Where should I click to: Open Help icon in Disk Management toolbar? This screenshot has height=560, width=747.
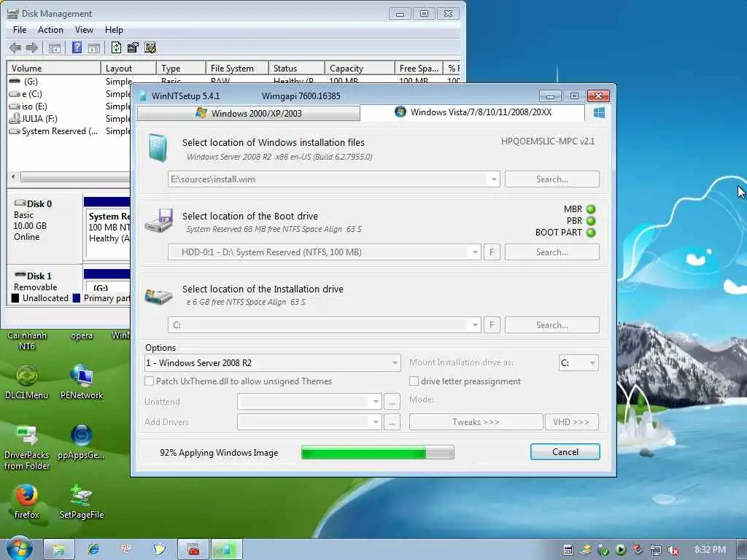point(77,47)
